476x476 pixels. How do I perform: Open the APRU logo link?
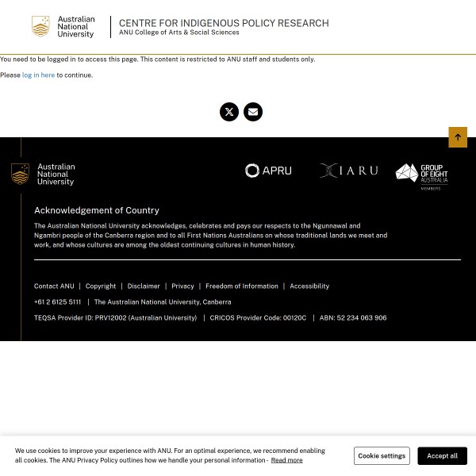[268, 171]
